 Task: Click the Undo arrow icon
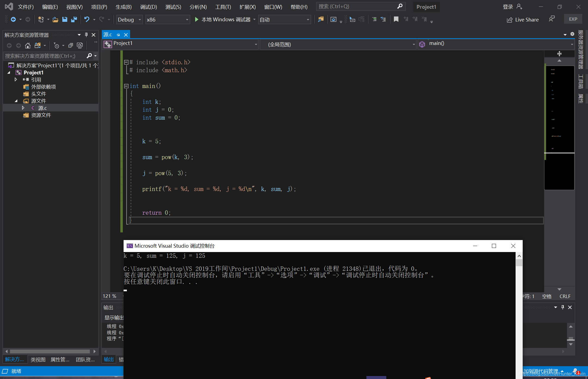click(x=87, y=19)
